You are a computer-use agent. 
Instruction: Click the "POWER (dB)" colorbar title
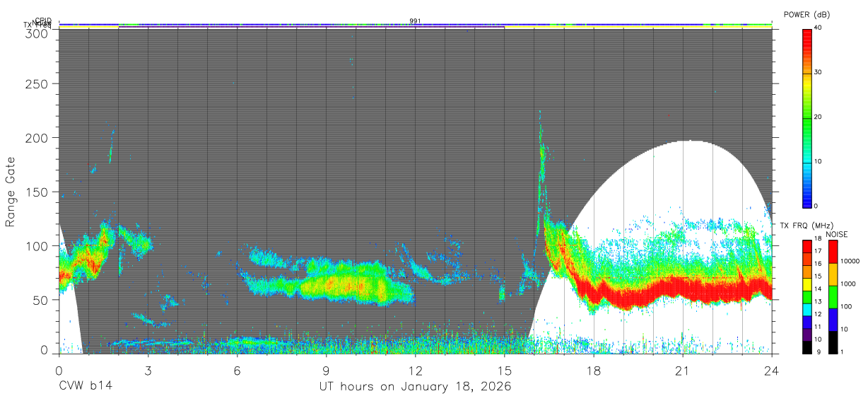click(808, 15)
